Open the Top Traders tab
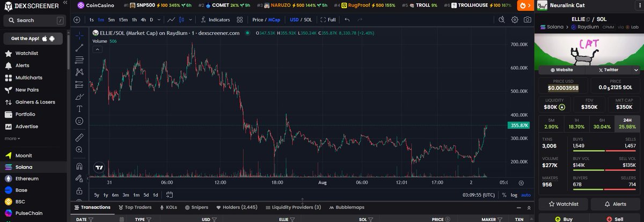This screenshot has height=222, width=644. pos(134,207)
